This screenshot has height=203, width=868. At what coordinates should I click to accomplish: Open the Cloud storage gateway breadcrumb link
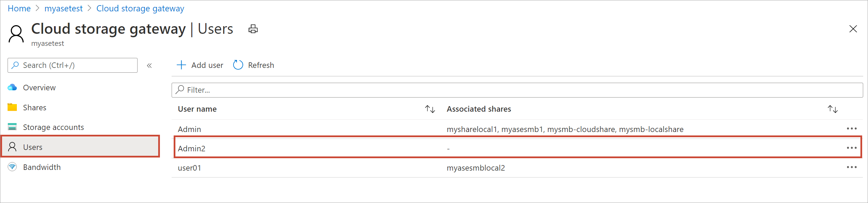[x=140, y=8]
